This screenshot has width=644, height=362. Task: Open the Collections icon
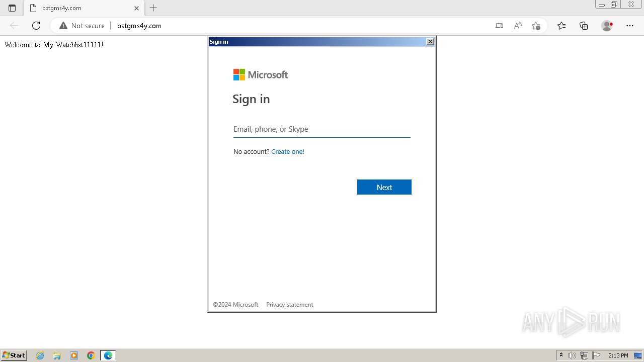[584, 26]
